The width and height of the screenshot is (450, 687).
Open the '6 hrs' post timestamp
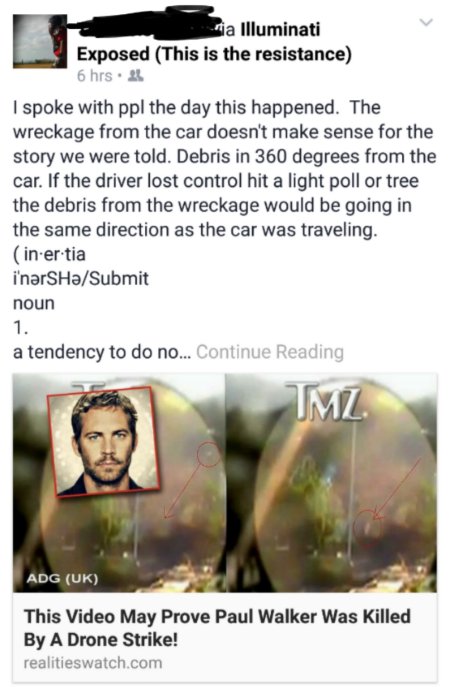click(94, 76)
